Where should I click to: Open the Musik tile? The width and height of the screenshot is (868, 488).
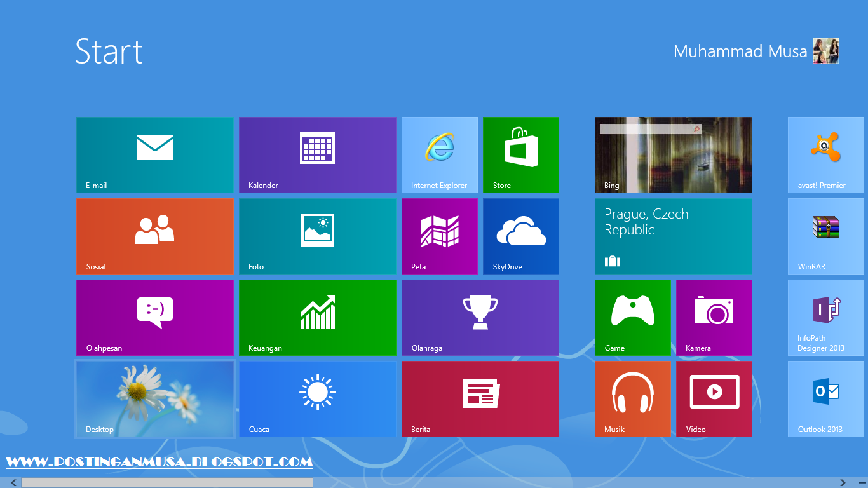[x=632, y=398]
